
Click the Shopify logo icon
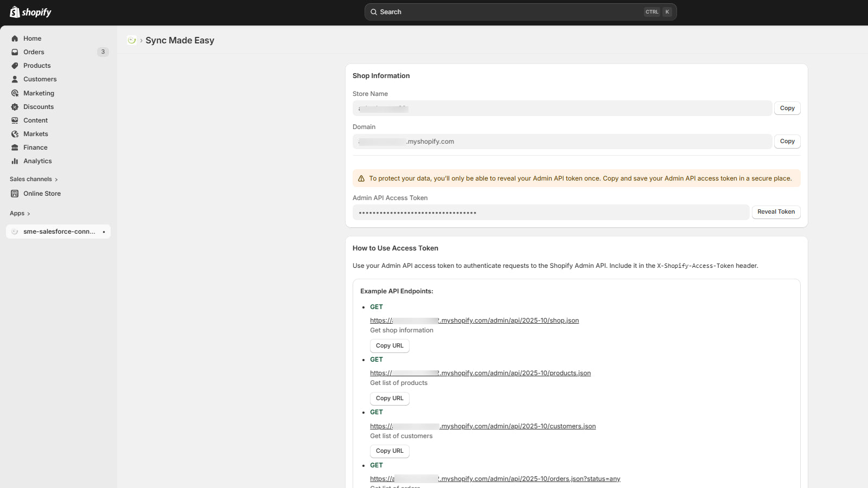click(15, 12)
